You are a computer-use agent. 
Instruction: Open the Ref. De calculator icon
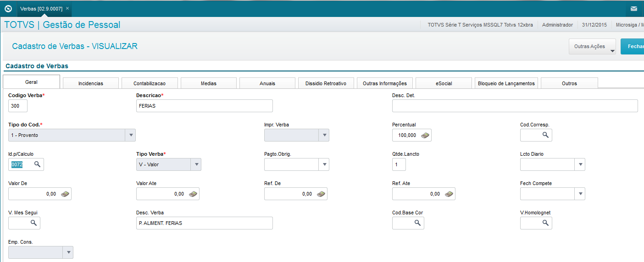[x=321, y=194]
